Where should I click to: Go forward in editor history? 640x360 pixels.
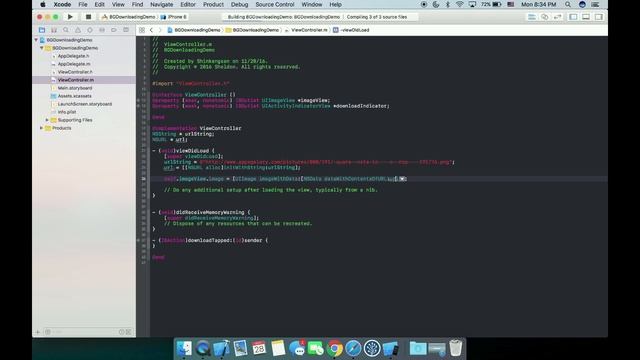point(160,30)
